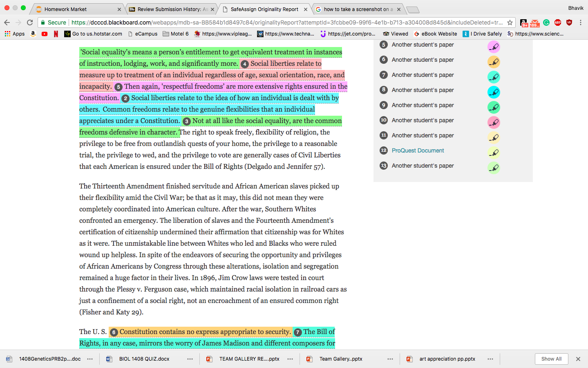This screenshot has width=588, height=368.
Task: Click highlighter icon for citation 10
Action: 494,122
